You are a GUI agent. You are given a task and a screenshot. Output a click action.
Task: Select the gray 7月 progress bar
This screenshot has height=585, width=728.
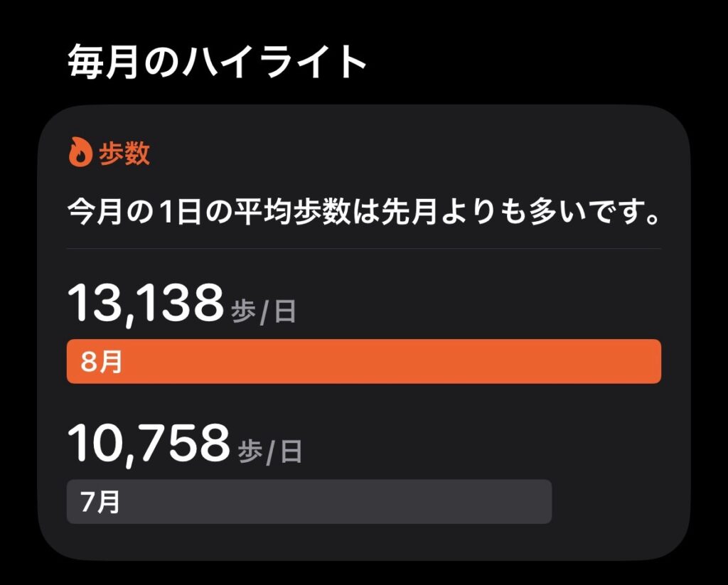[x=309, y=501]
